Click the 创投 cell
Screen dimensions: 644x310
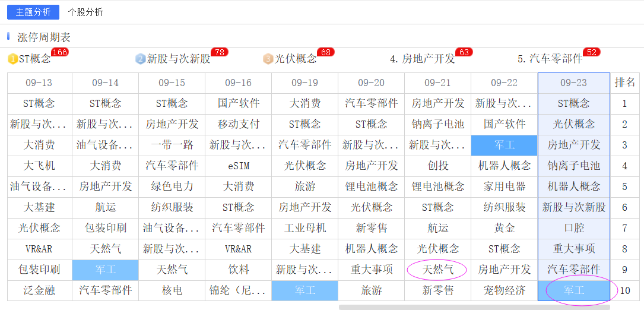(x=438, y=166)
